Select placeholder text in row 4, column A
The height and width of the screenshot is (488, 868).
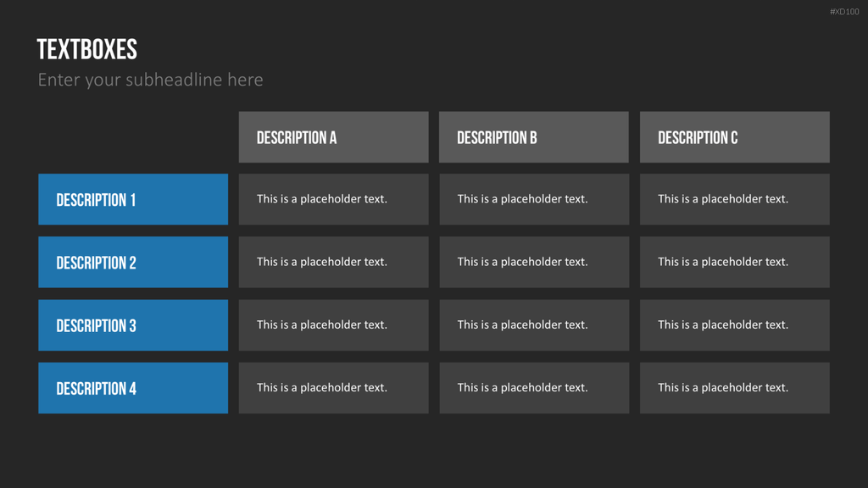(x=321, y=388)
